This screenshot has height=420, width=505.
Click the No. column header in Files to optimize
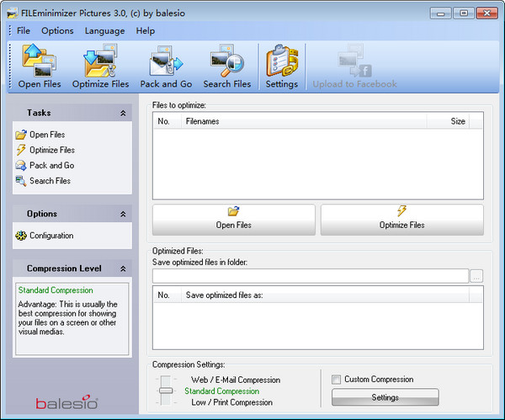coord(167,121)
